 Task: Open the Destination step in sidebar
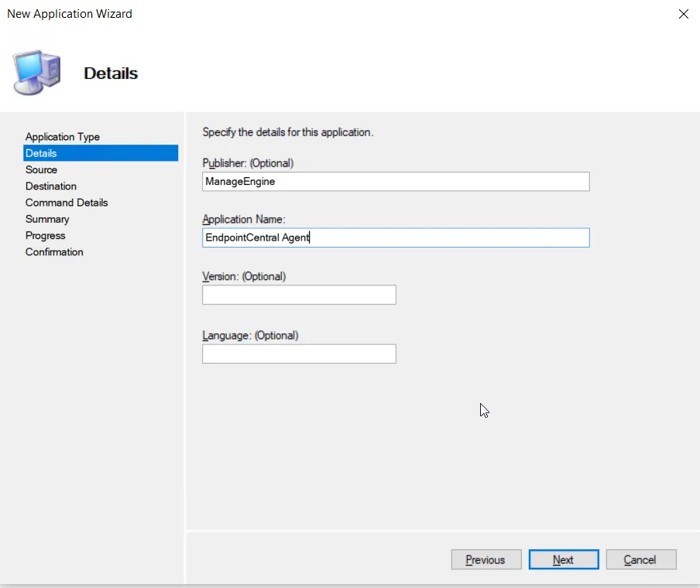click(x=51, y=186)
